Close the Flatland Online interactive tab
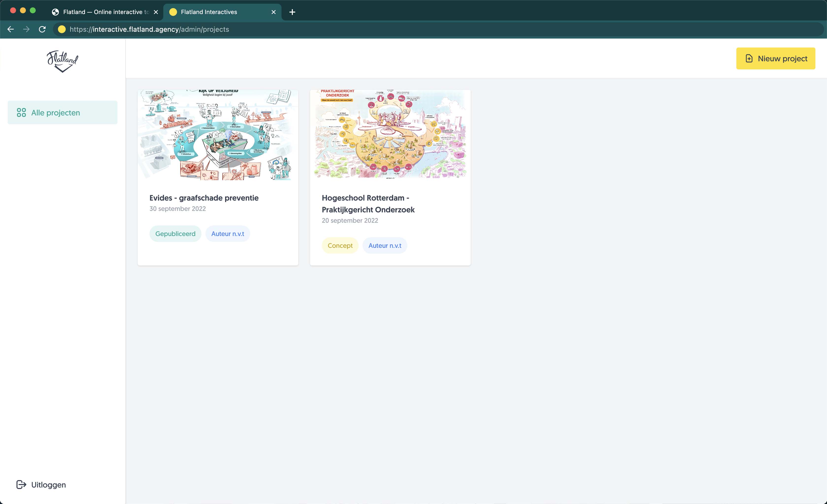 [x=156, y=12]
